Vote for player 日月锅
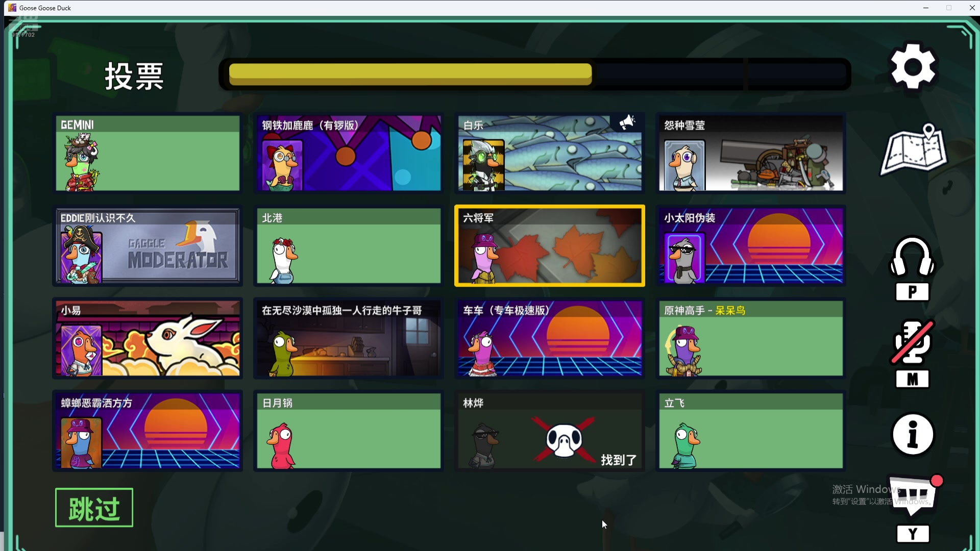 coord(349,431)
